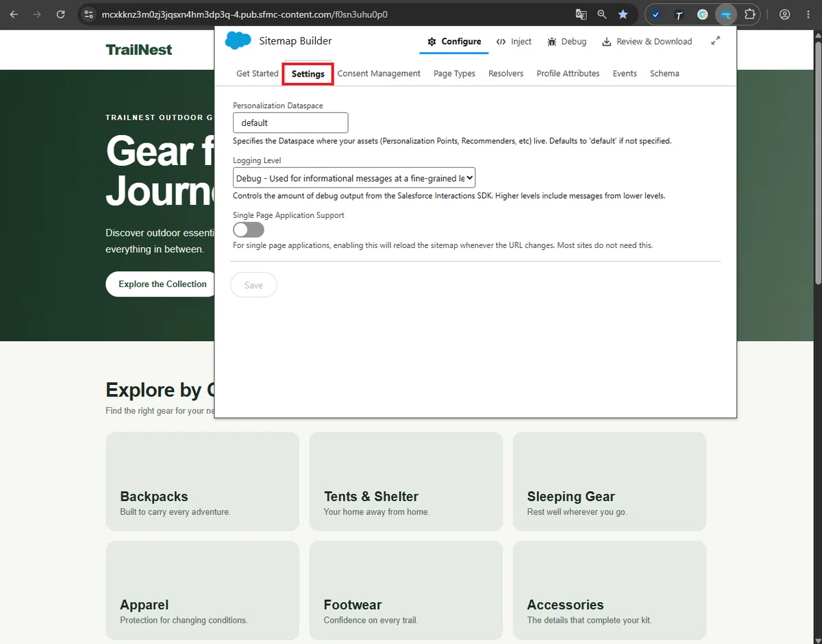This screenshot has width=822, height=644.
Task: Go to the Events sub-tab
Action: [625, 73]
